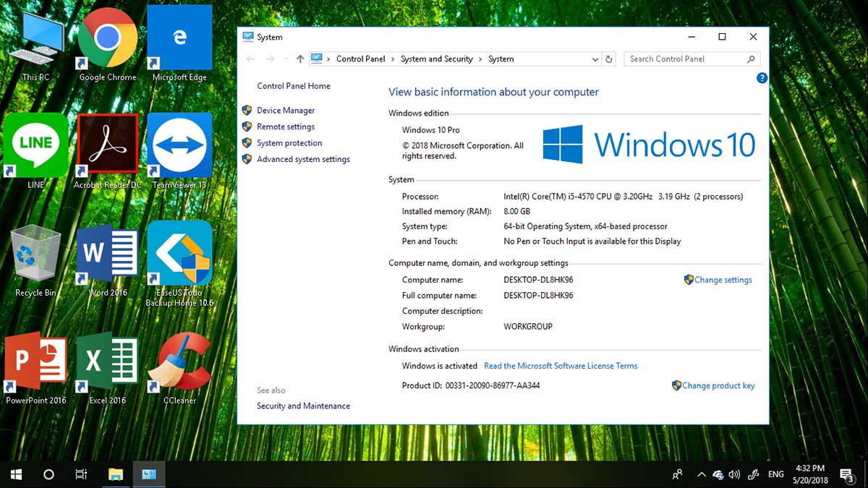Open Remote settings

[x=286, y=127]
